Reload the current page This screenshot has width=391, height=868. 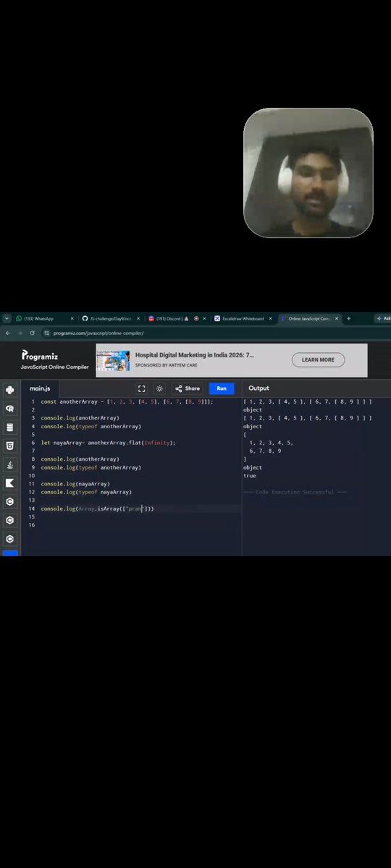(32, 333)
